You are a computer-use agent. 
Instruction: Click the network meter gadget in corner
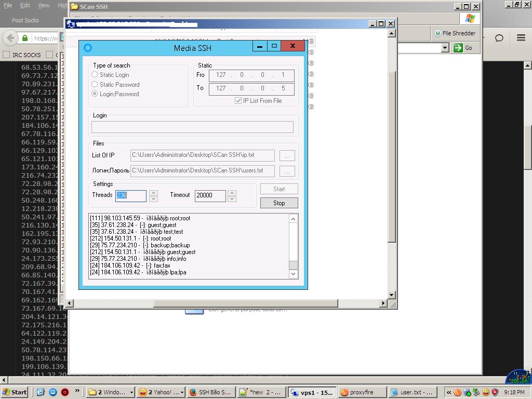pyautogui.click(x=518, y=377)
